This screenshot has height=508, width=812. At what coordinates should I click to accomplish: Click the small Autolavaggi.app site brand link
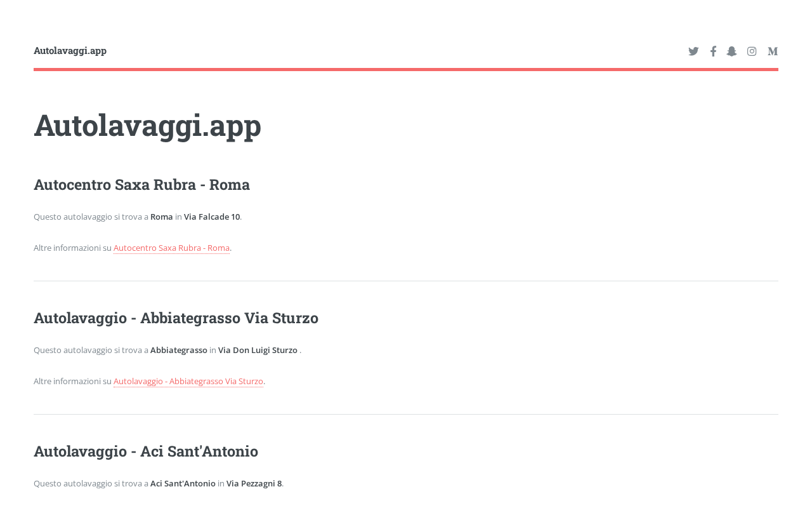70,51
